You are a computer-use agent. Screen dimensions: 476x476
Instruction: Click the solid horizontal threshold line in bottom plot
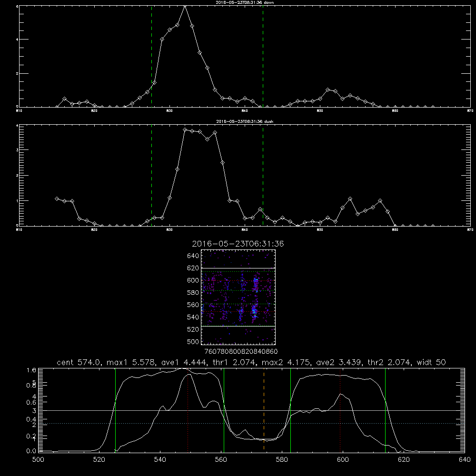click(251, 410)
